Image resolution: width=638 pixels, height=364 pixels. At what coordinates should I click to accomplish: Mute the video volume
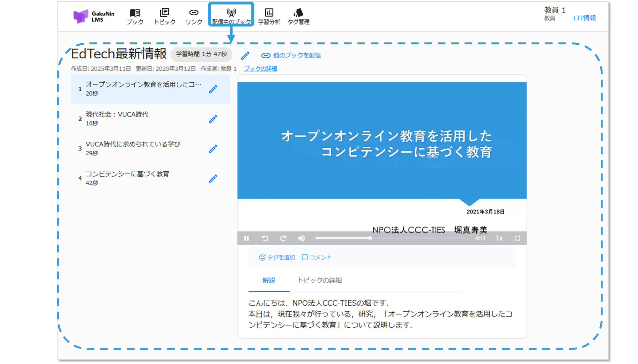301,238
